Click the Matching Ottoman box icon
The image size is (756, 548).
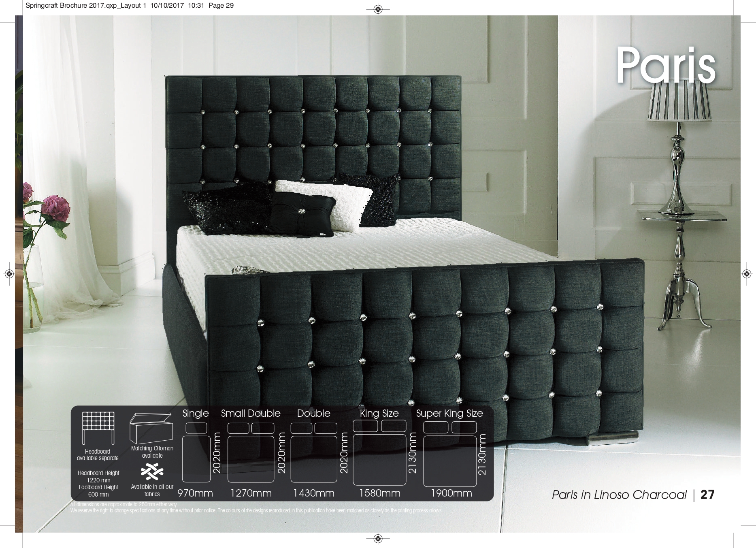click(x=151, y=429)
